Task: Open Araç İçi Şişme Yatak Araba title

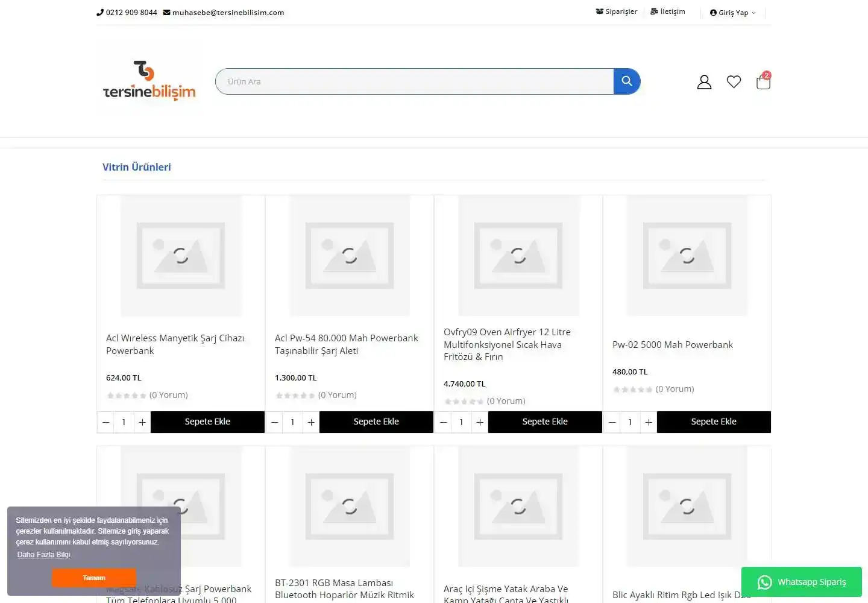Action: tap(506, 593)
